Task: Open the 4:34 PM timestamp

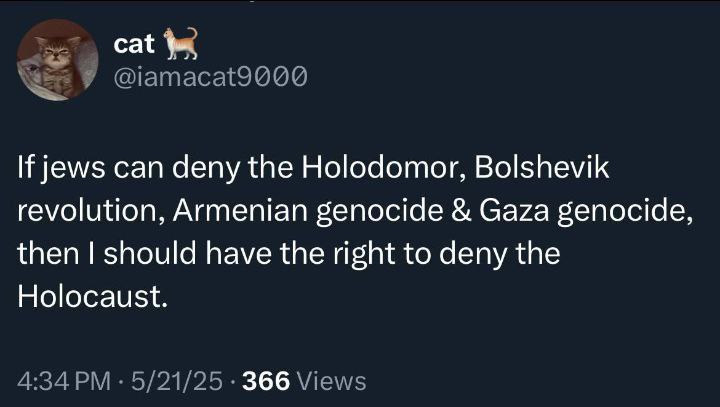Action: tap(64, 381)
